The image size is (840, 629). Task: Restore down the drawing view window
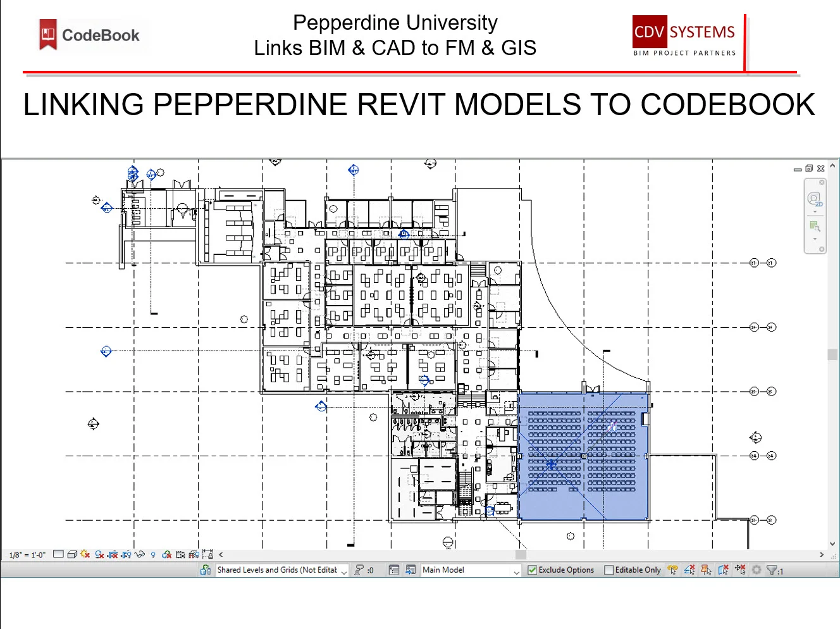coord(809,169)
